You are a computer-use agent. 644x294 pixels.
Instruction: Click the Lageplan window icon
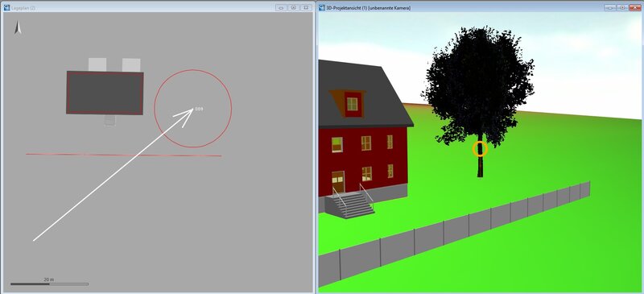coord(6,8)
